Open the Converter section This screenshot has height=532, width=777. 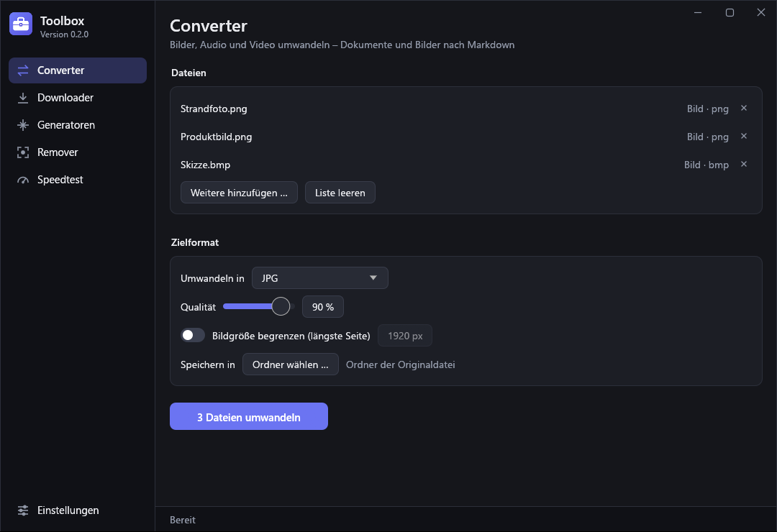(78, 70)
